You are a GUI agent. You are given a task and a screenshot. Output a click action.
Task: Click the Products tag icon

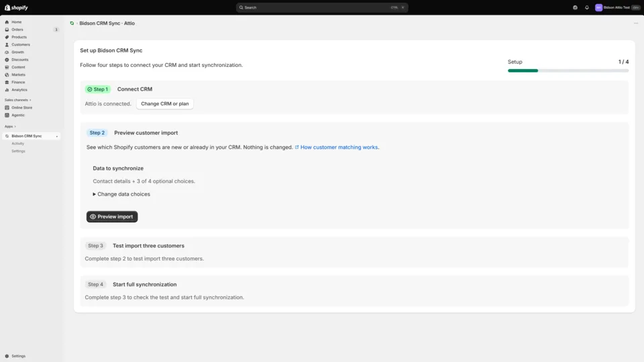[x=7, y=37]
